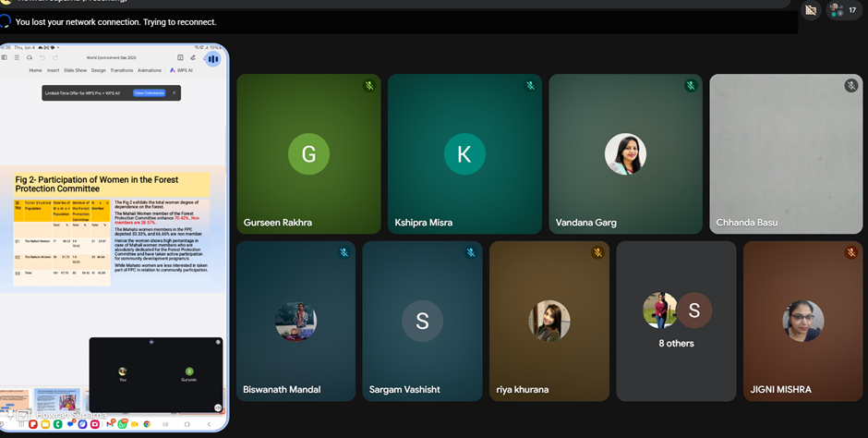The width and height of the screenshot is (868, 438).
Task: Open the green phone dialer app icon
Action: pyautogui.click(x=57, y=424)
